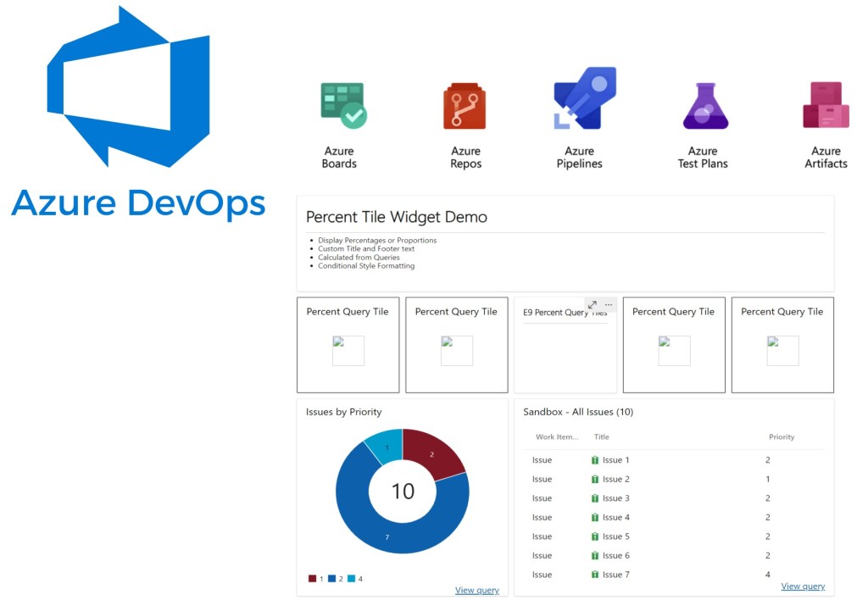Click View query under Issues by Priority
The width and height of the screenshot is (868, 611).
click(476, 590)
